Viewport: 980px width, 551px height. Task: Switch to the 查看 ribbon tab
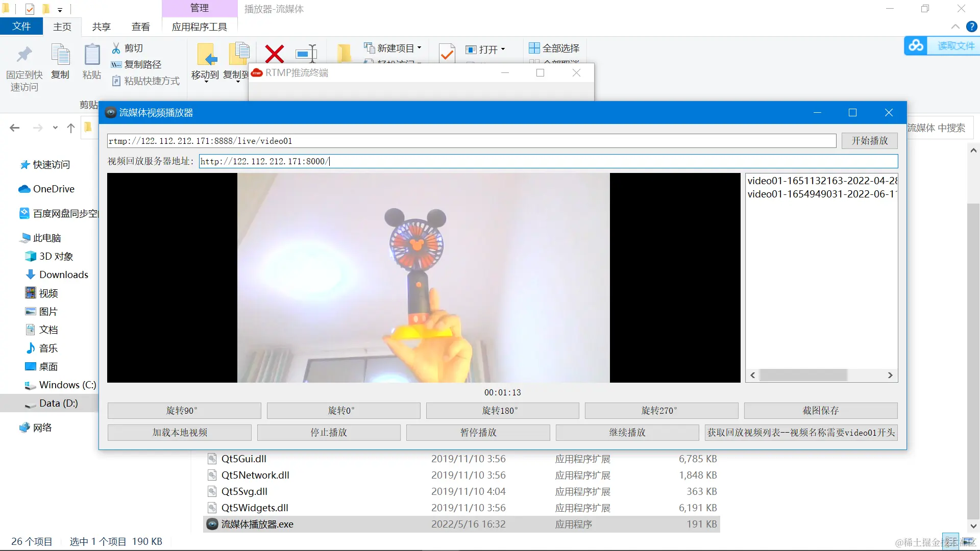(x=141, y=27)
